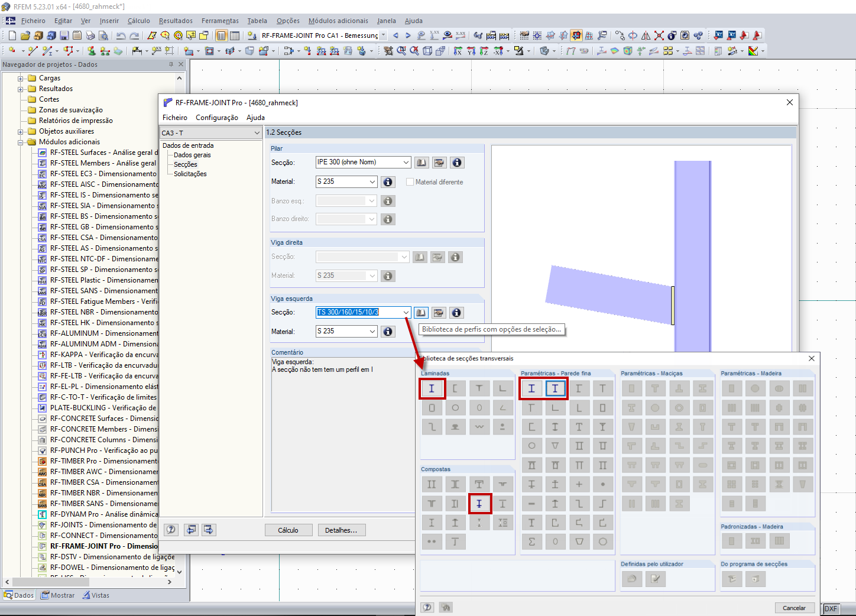The height and width of the screenshot is (616, 856).
Task: Expand the Resultados tree node
Action: point(21,89)
